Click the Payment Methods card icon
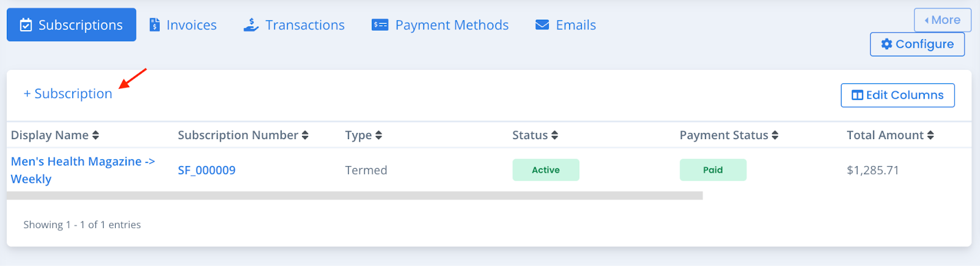This screenshot has width=980, height=266. [x=380, y=25]
